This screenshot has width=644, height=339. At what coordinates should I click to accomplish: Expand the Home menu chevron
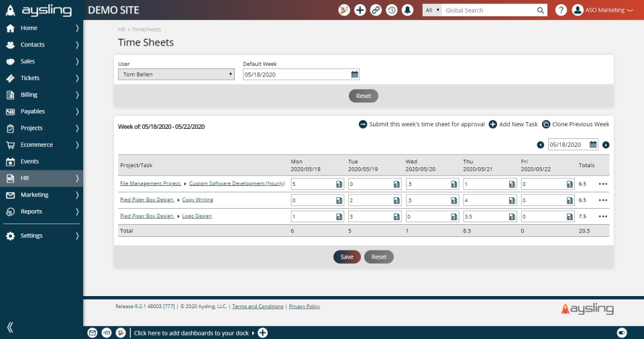[x=76, y=28]
